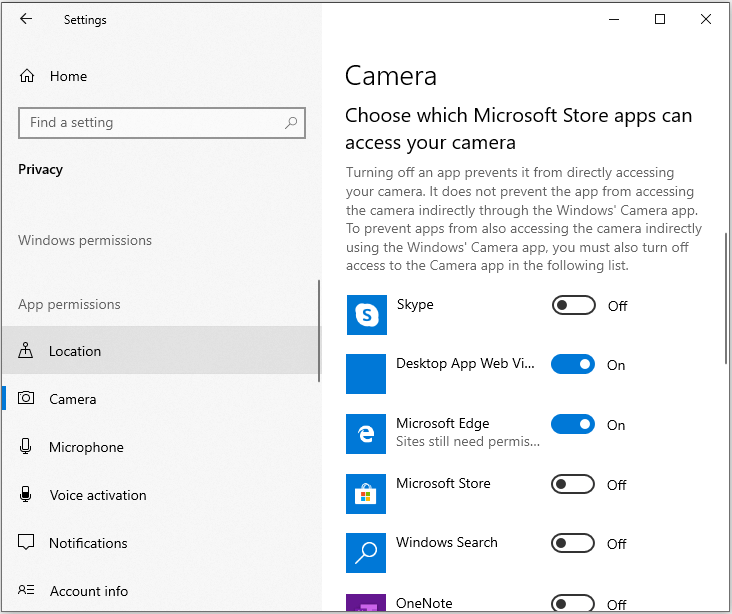The height and width of the screenshot is (614, 732).
Task: Click the Privacy section heading
Action: coord(40,169)
